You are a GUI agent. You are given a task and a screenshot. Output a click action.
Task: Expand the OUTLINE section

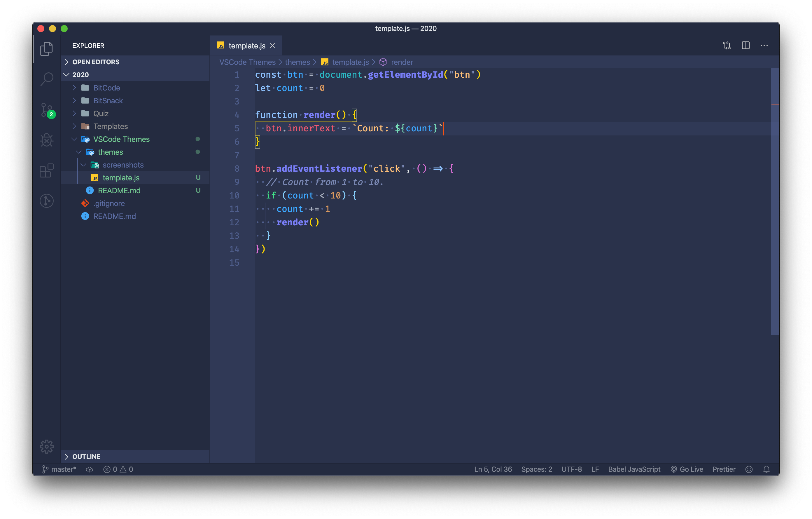coord(86,457)
